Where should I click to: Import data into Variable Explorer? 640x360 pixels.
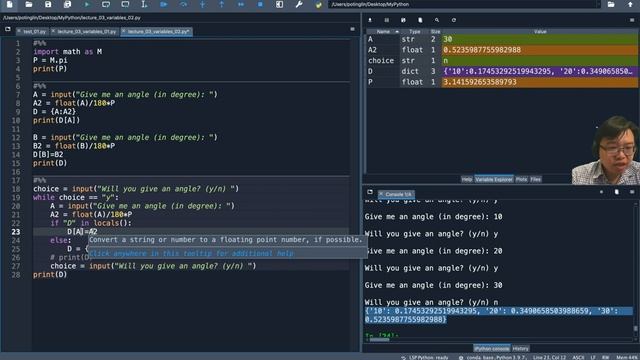[x=370, y=20]
